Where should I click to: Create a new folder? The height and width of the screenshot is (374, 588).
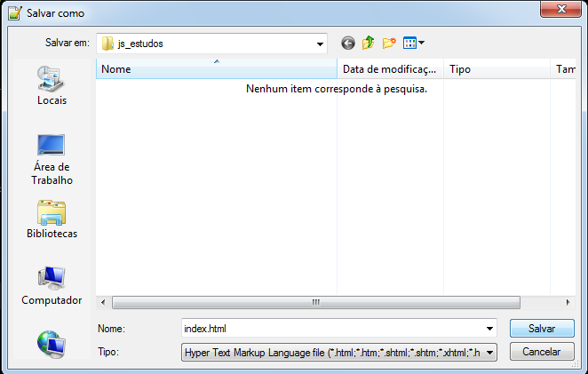coord(389,43)
